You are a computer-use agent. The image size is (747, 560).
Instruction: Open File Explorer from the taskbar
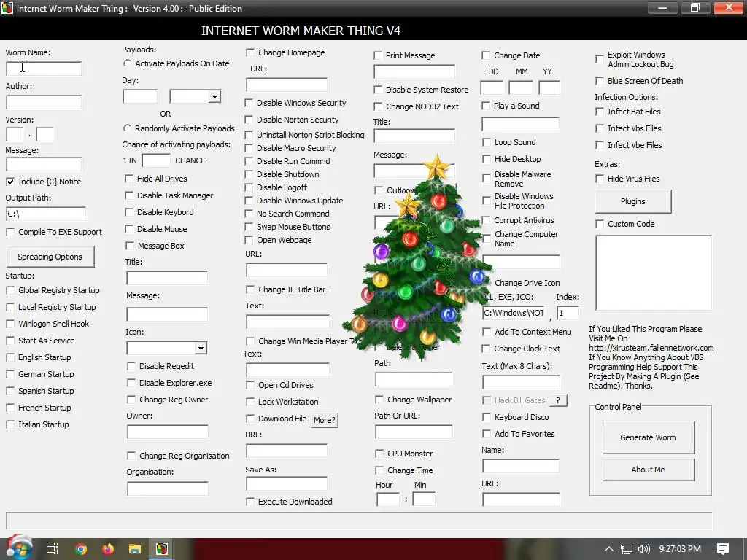[135, 549]
